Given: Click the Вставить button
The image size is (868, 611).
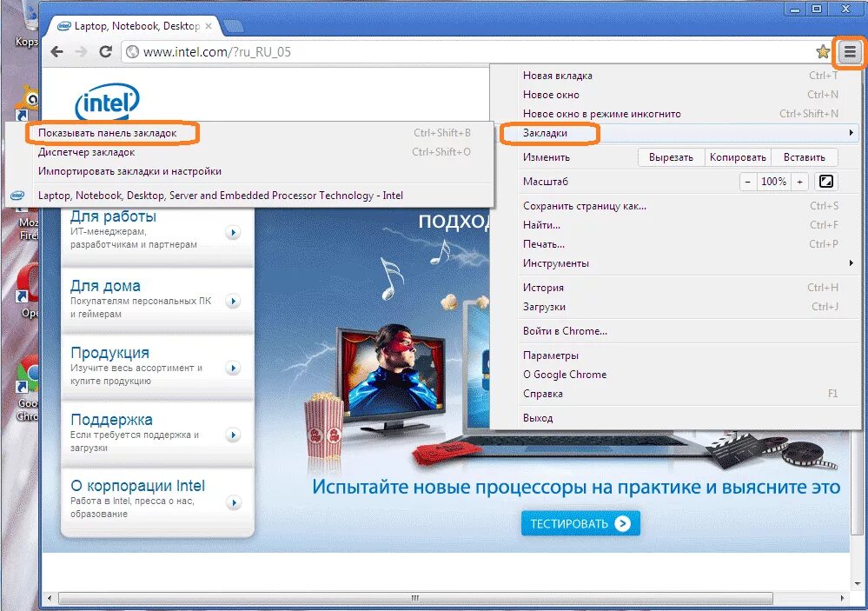Looking at the screenshot, I should pos(804,157).
